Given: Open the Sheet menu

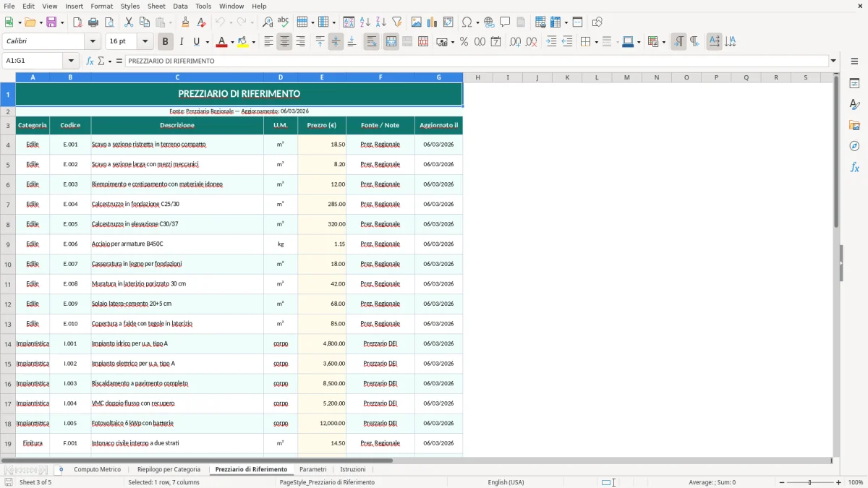Looking at the screenshot, I should click(156, 6).
